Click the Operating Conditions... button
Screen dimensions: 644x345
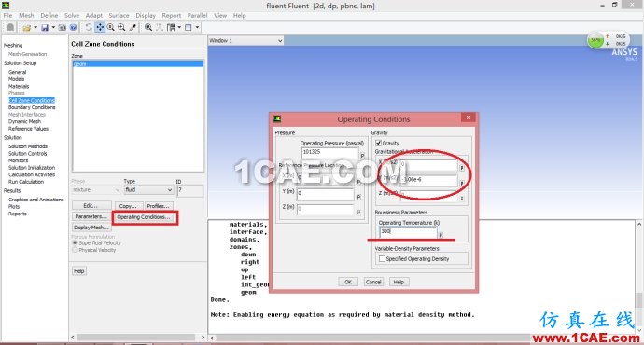tap(144, 217)
